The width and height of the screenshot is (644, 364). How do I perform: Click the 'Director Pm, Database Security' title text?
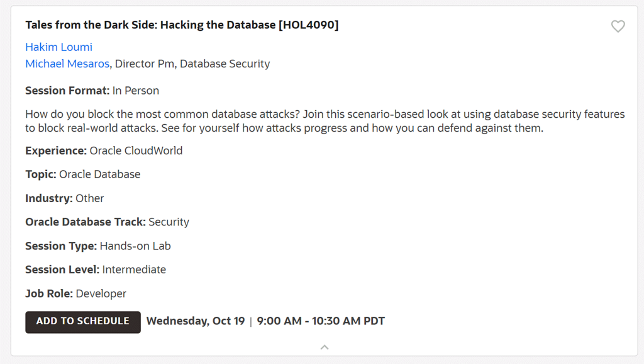point(192,64)
